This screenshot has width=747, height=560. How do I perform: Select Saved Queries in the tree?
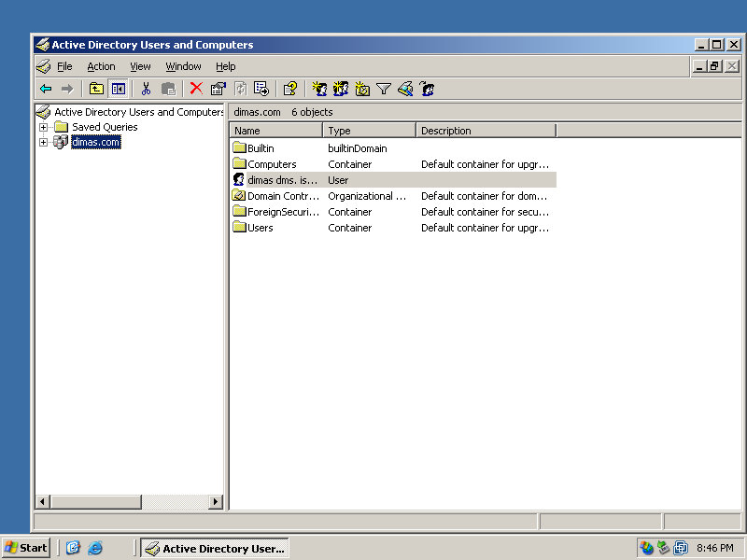(x=105, y=127)
